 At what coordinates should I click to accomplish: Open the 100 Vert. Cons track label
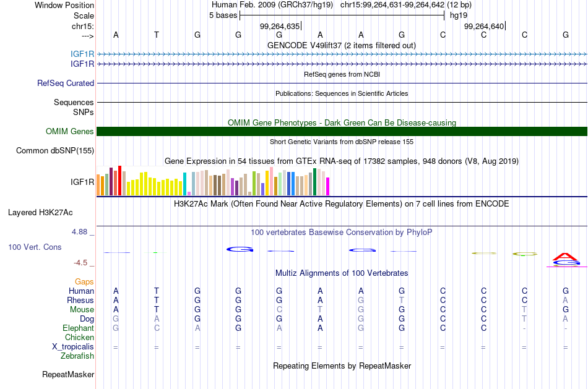pos(35,247)
